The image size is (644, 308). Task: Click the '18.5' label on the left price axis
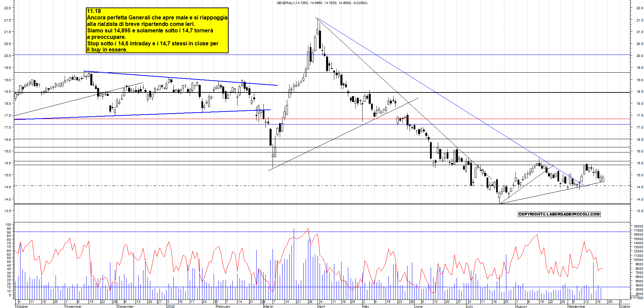(x=7, y=92)
